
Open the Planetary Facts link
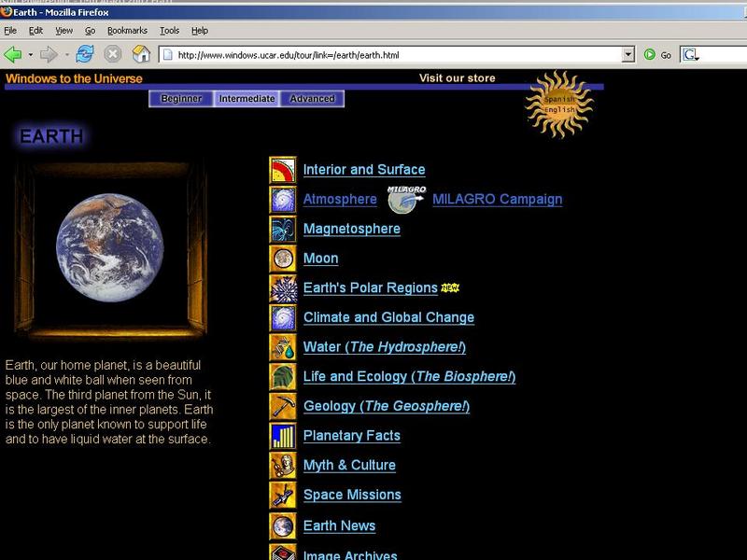pyautogui.click(x=352, y=436)
